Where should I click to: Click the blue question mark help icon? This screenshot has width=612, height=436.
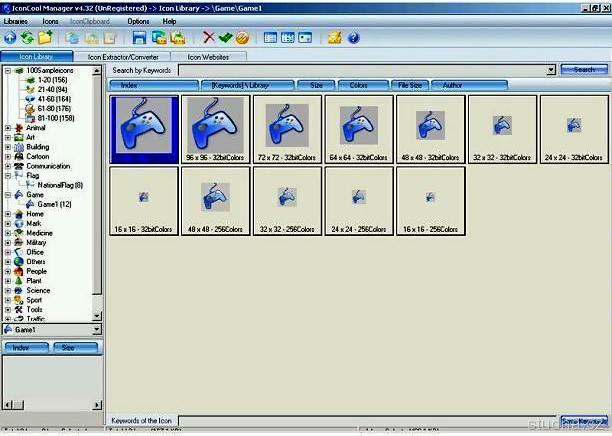click(354, 38)
